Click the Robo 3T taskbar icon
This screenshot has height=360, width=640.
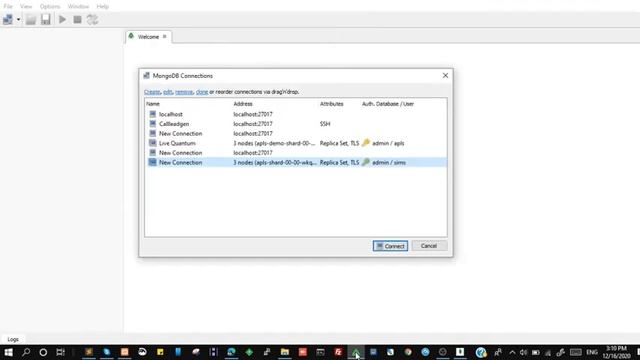pyautogui.click(x=356, y=352)
